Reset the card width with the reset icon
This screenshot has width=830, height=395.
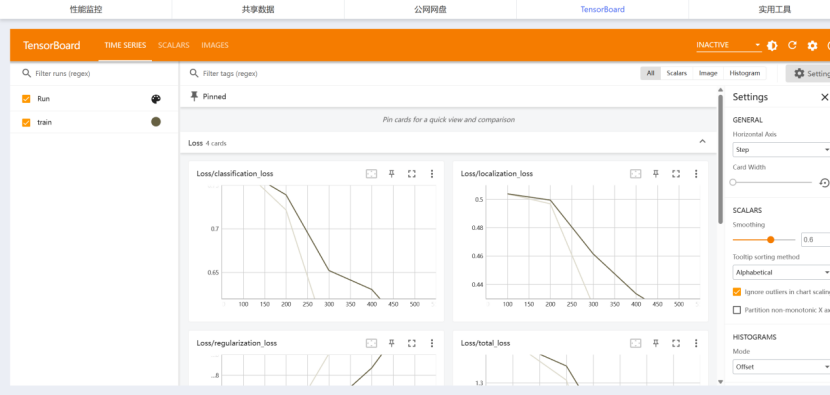pos(824,183)
